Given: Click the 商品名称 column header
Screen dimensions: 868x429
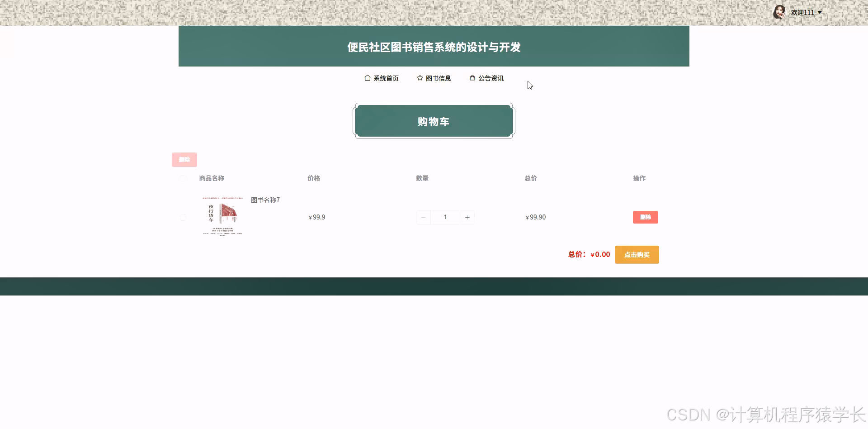Looking at the screenshot, I should [212, 178].
